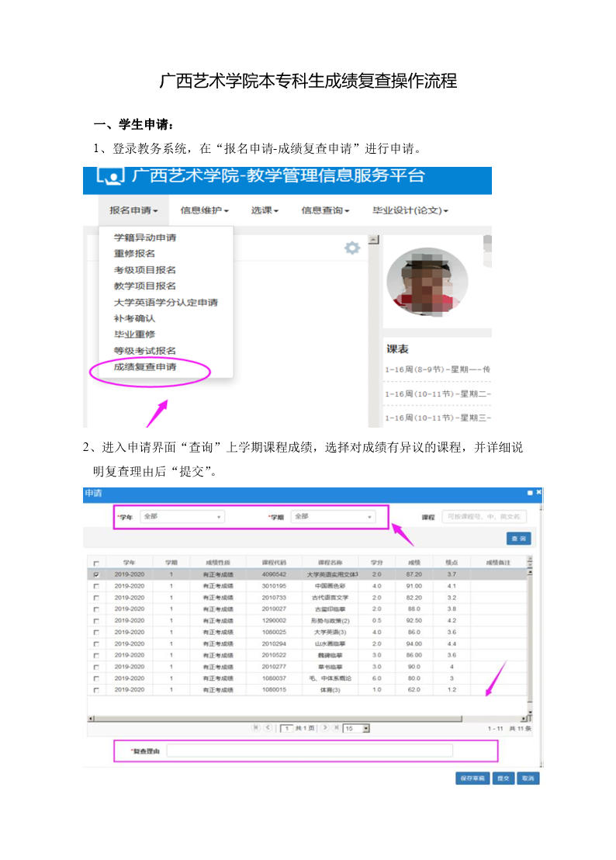This screenshot has height=860, width=616.
Task: Maximize the 申请 dialog window
Action: tap(529, 493)
